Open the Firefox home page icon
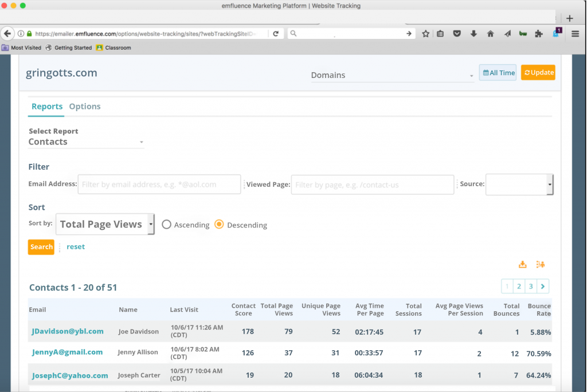The height and width of the screenshot is (392, 587). coord(490,34)
